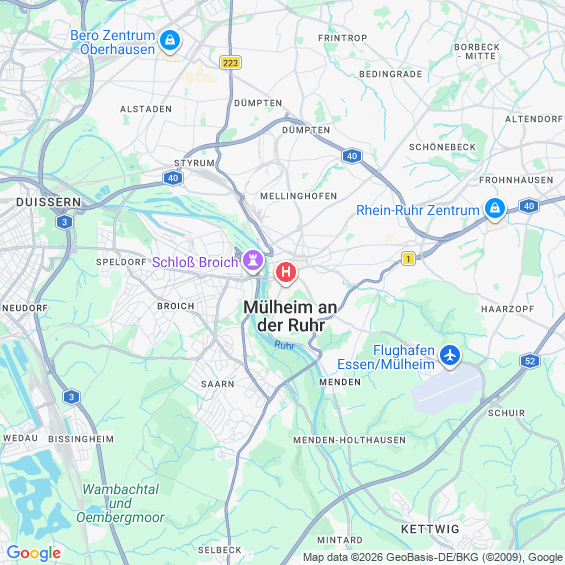
Task: Click the Schloß Broich text label
Action: (195, 262)
